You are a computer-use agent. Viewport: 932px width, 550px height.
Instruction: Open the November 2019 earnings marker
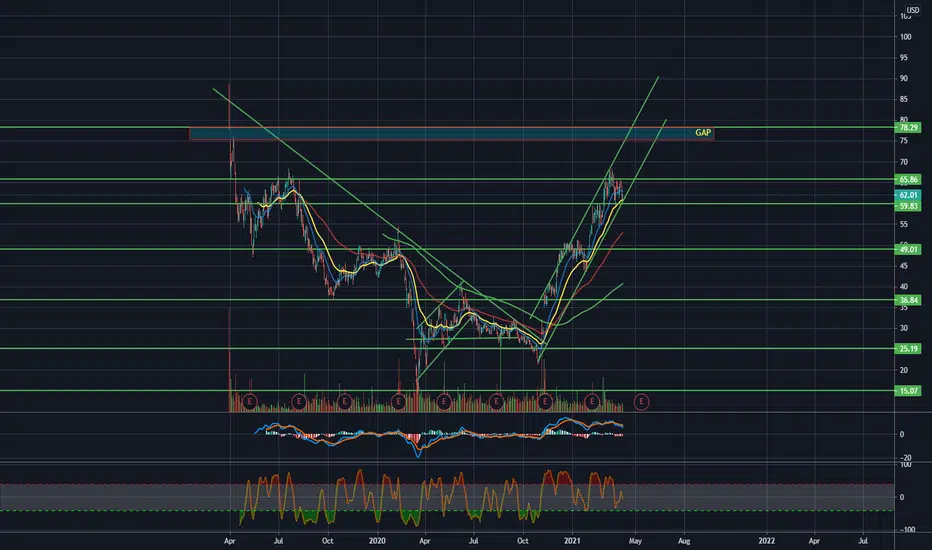tap(345, 402)
